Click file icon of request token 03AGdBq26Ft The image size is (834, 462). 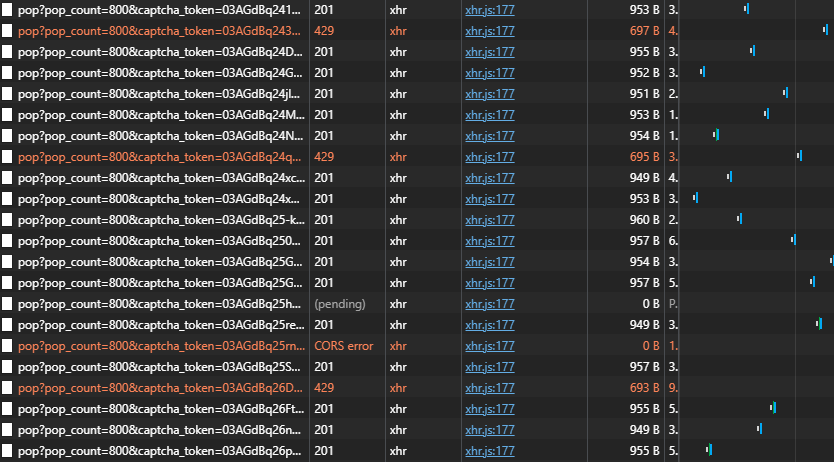coord(7,409)
